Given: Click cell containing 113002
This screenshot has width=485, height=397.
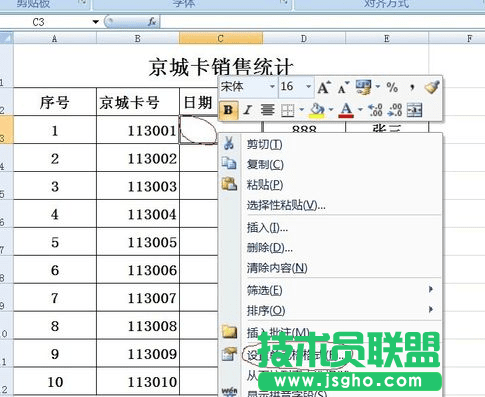Looking at the screenshot, I should tap(138, 158).
